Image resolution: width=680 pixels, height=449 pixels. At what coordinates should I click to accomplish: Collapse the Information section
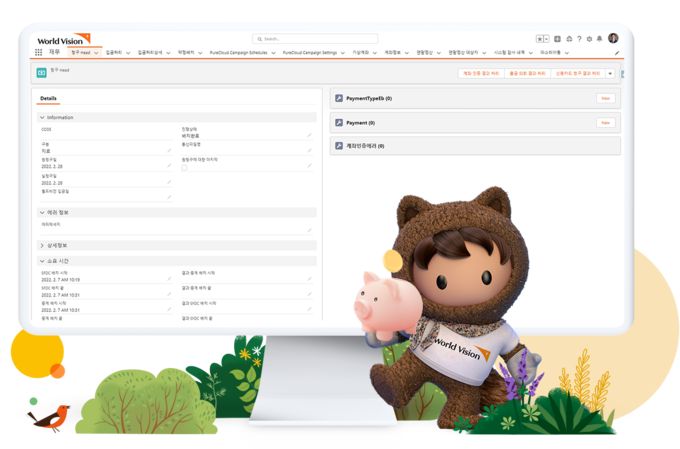pyautogui.click(x=42, y=118)
